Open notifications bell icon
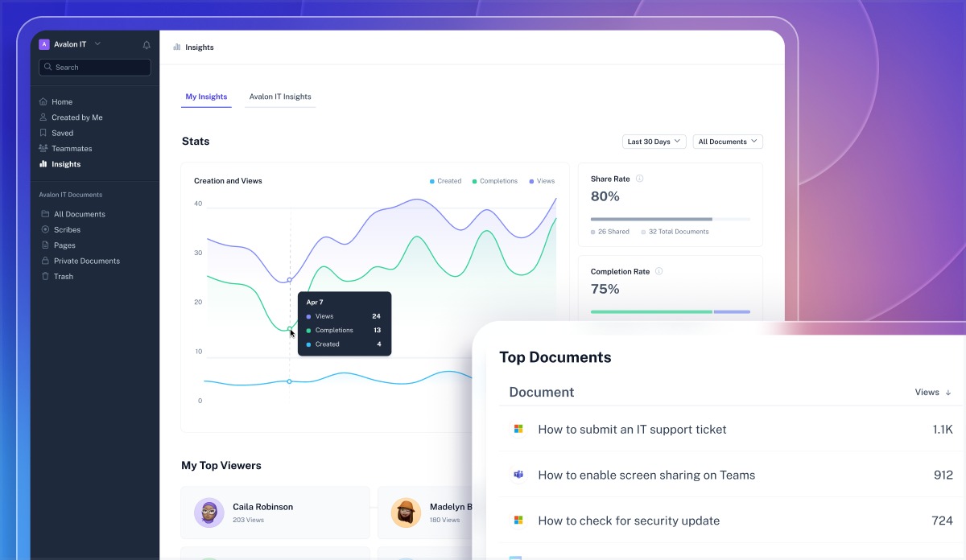Image resolution: width=966 pixels, height=560 pixels. tap(147, 45)
